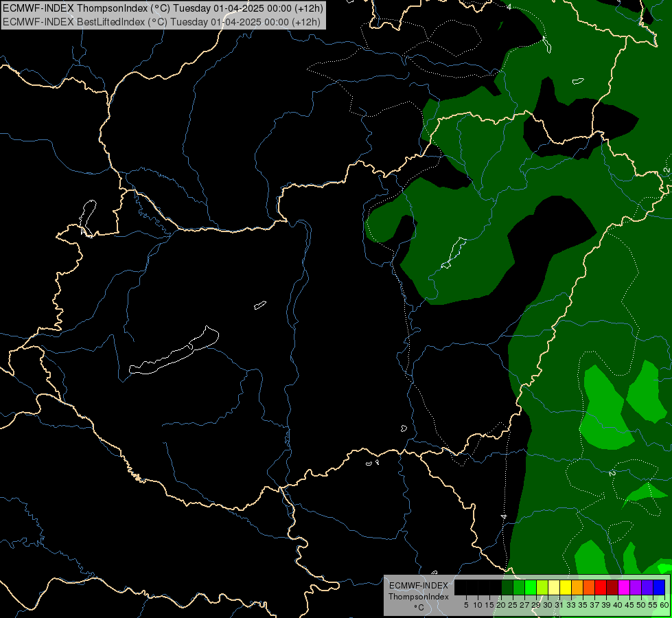Click legend tick value 33
Image resolution: width=672 pixels, height=618 pixels.
pos(571,605)
